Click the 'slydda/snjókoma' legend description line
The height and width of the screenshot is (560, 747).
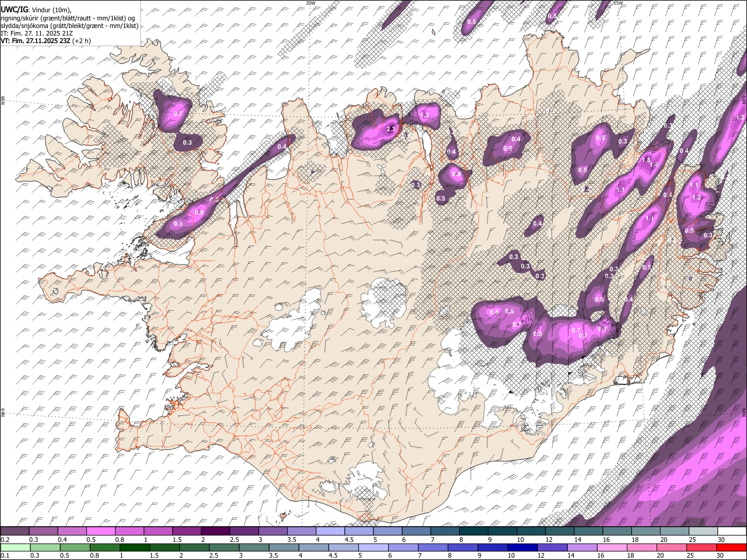pos(69,26)
